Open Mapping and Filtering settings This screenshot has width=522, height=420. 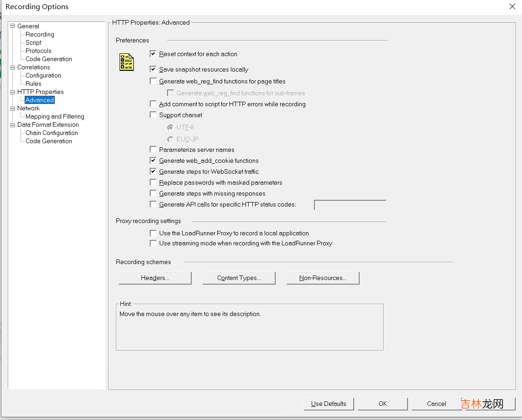point(55,116)
